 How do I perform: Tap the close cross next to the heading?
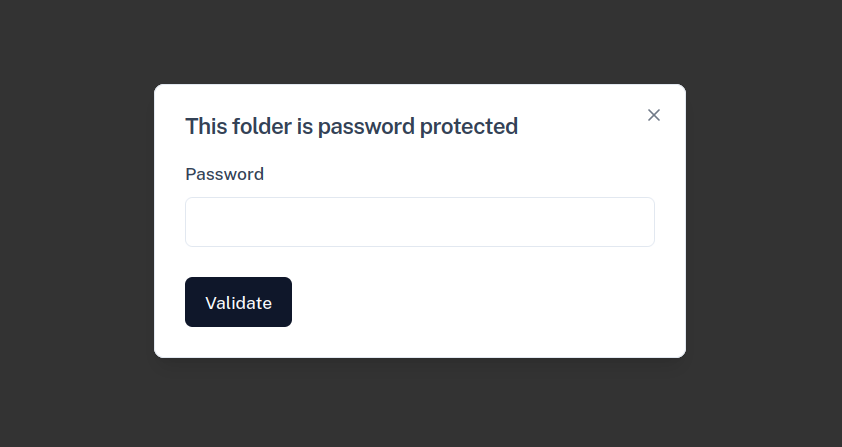(x=654, y=115)
